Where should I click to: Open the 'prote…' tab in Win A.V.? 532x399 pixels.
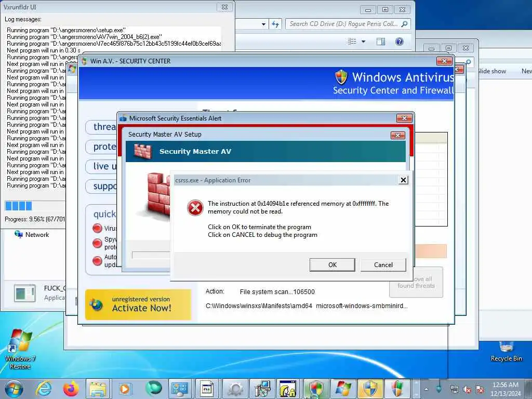click(101, 147)
